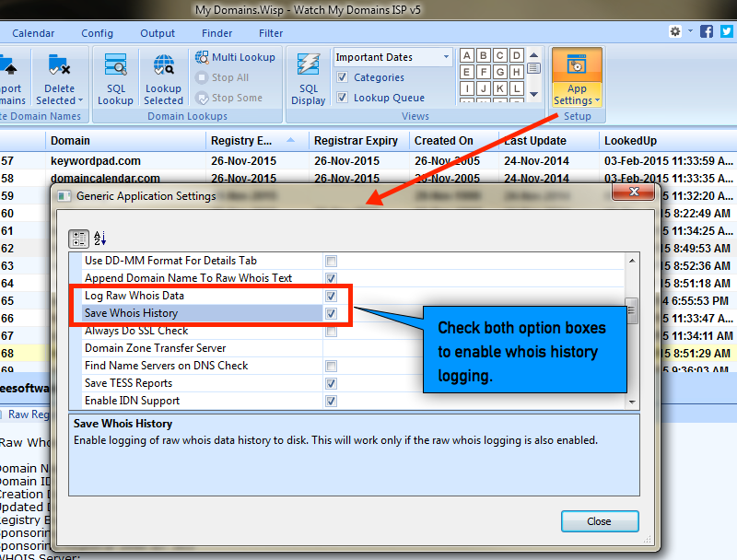Filter domains by letter C
The width and height of the screenshot is (737, 560).
500,55
